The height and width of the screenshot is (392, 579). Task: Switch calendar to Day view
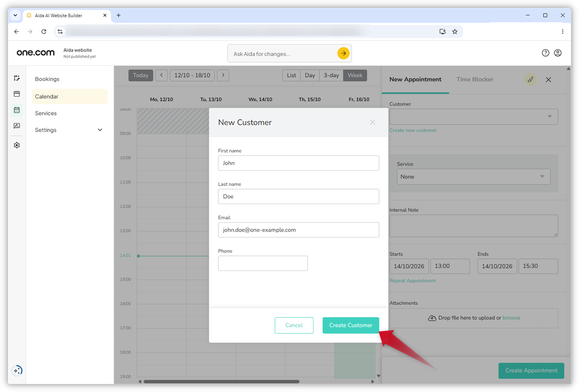pyautogui.click(x=310, y=75)
